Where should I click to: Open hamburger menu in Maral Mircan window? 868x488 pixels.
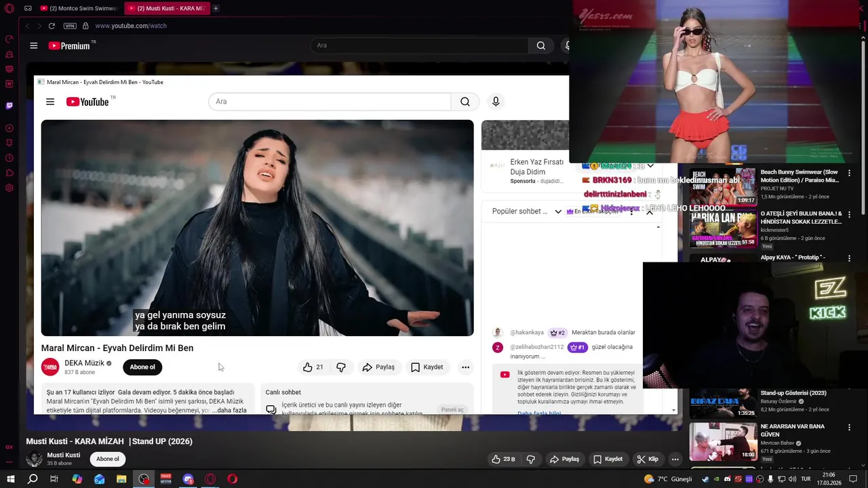click(x=50, y=102)
